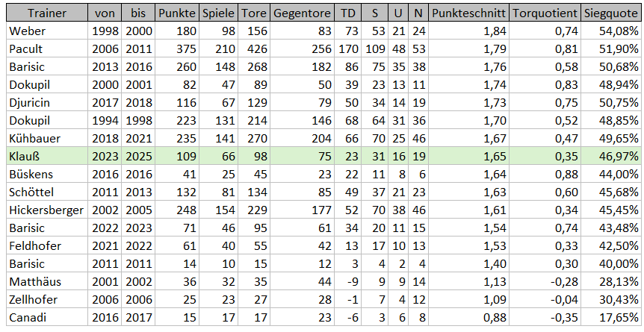Click Djuricin's Tore value 129
This screenshot has width=644, height=332.
coord(254,103)
